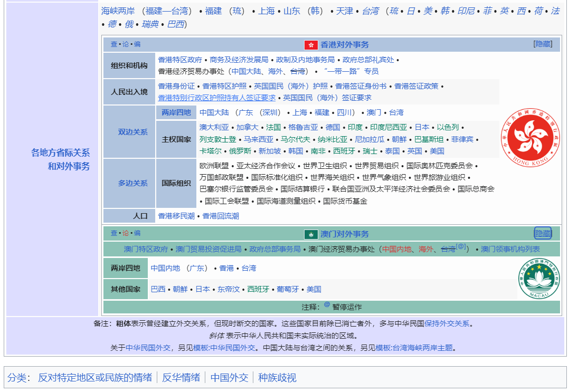Open the 香港对外事务 title link
Image resolution: width=569 pixels, height=392 pixels.
[344, 45]
